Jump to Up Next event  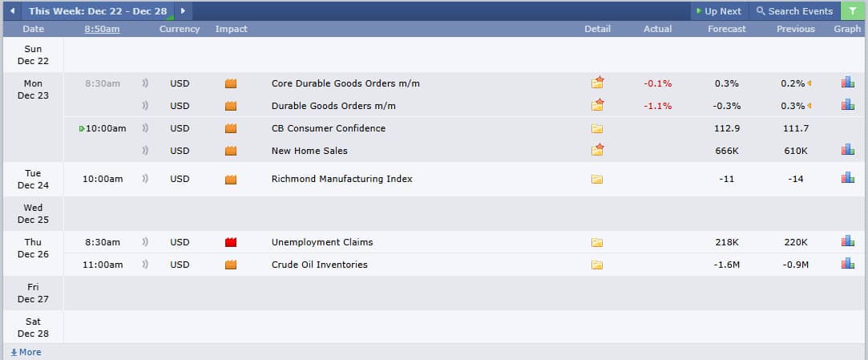[x=718, y=11]
